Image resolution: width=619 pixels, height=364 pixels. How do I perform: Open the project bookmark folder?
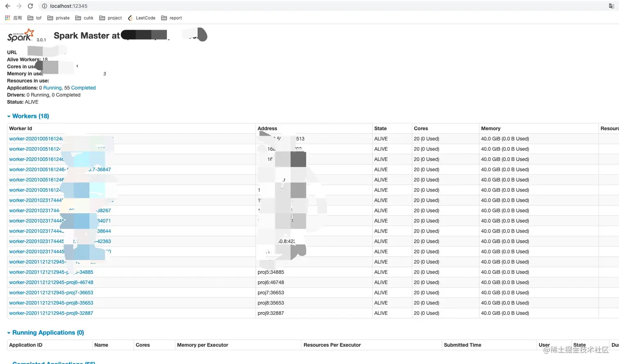tap(111, 18)
